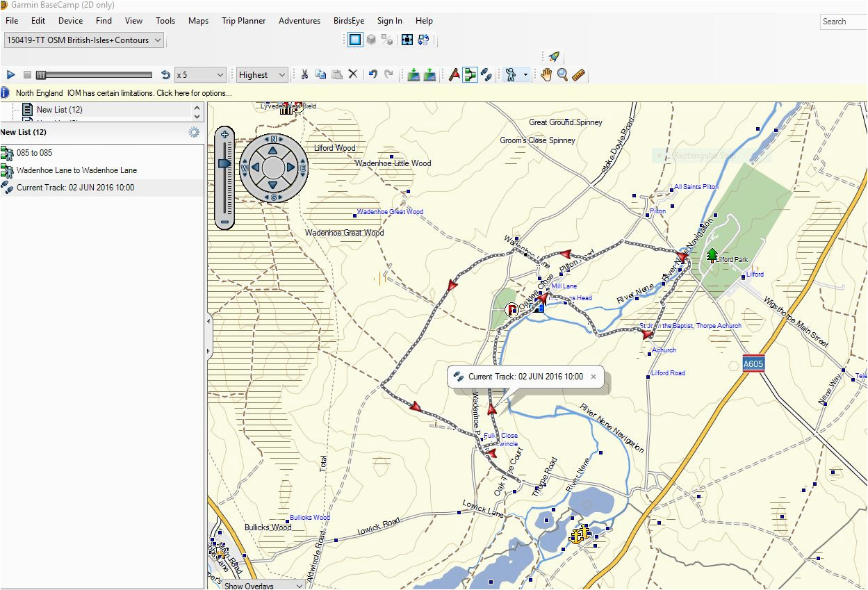This screenshot has height=590, width=868.
Task: Click the map zoom slider handle
Action: tap(224, 163)
